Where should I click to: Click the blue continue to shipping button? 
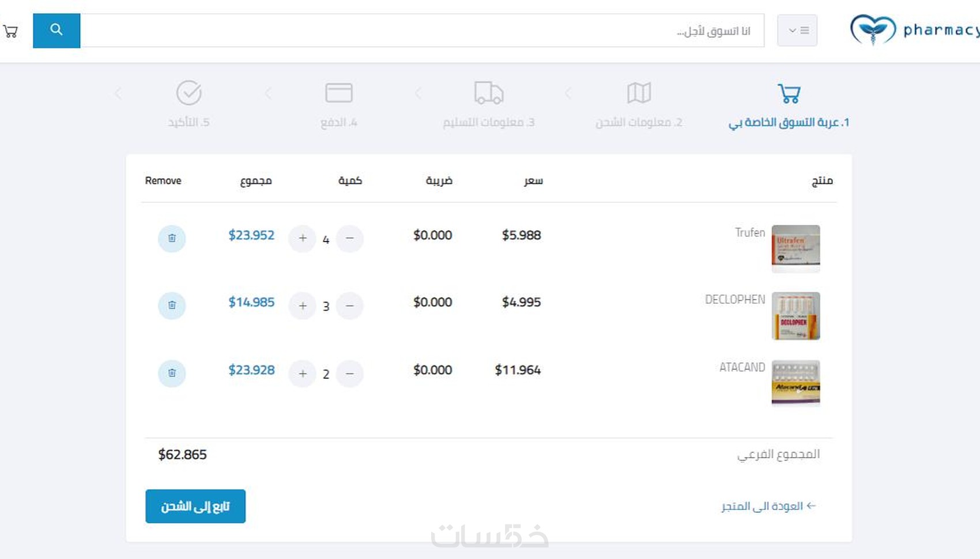(195, 506)
